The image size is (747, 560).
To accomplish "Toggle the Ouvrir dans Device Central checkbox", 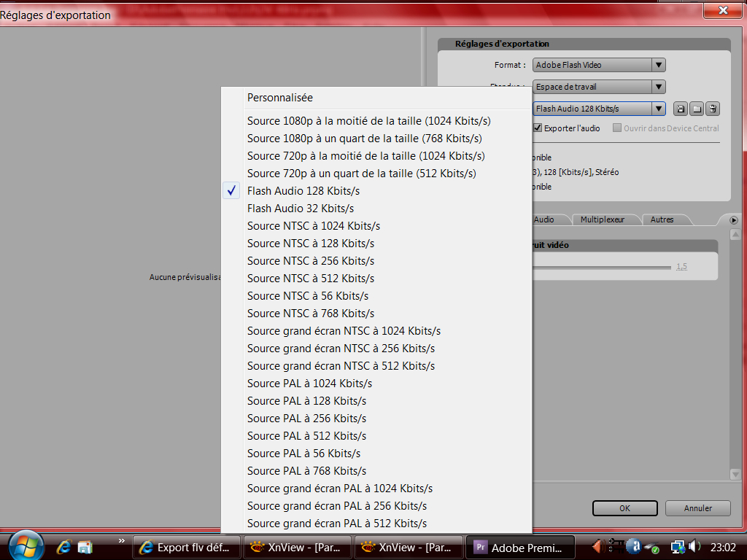I will pyautogui.click(x=617, y=128).
